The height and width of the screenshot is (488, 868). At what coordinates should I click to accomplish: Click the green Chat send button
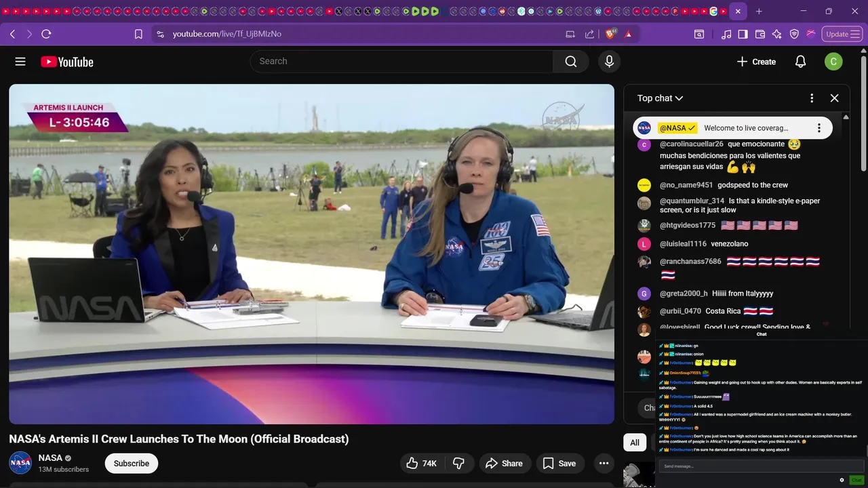point(856,480)
